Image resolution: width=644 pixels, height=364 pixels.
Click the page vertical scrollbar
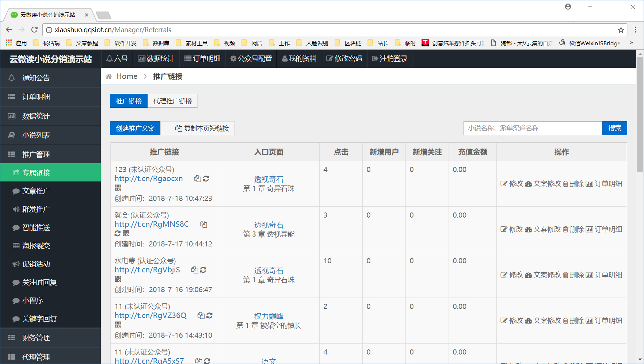pos(640,114)
